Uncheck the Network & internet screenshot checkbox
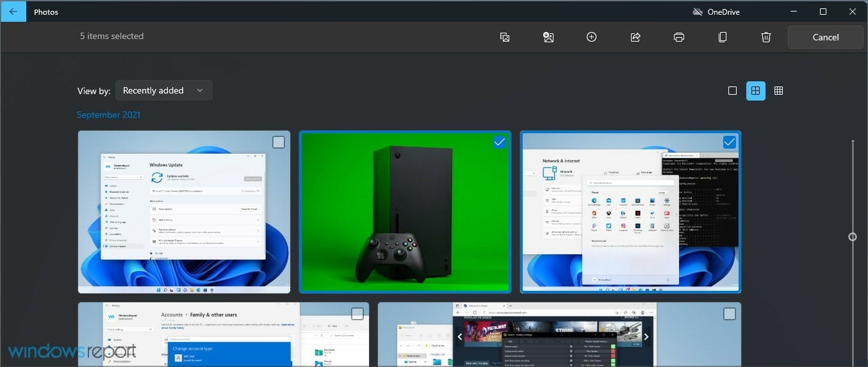This screenshot has width=868, height=367. pyautogui.click(x=729, y=142)
